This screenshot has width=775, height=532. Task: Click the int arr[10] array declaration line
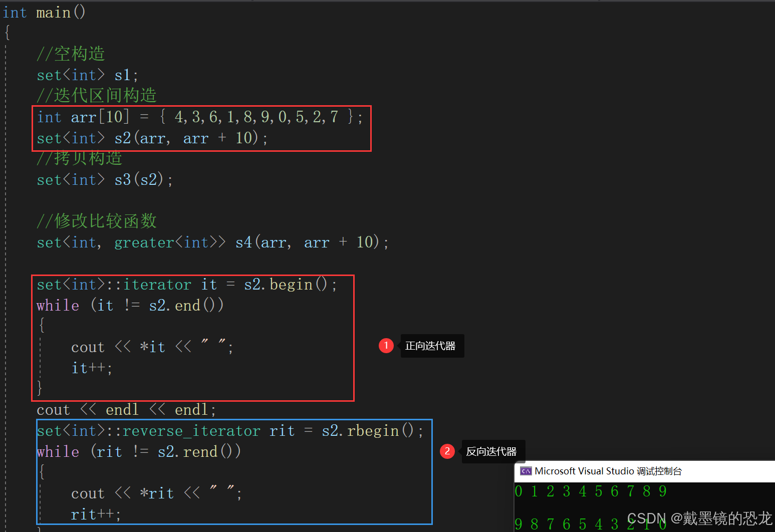(x=200, y=117)
